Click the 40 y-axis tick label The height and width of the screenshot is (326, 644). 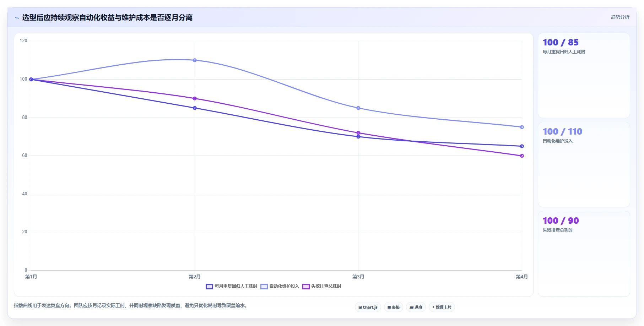(x=25, y=194)
